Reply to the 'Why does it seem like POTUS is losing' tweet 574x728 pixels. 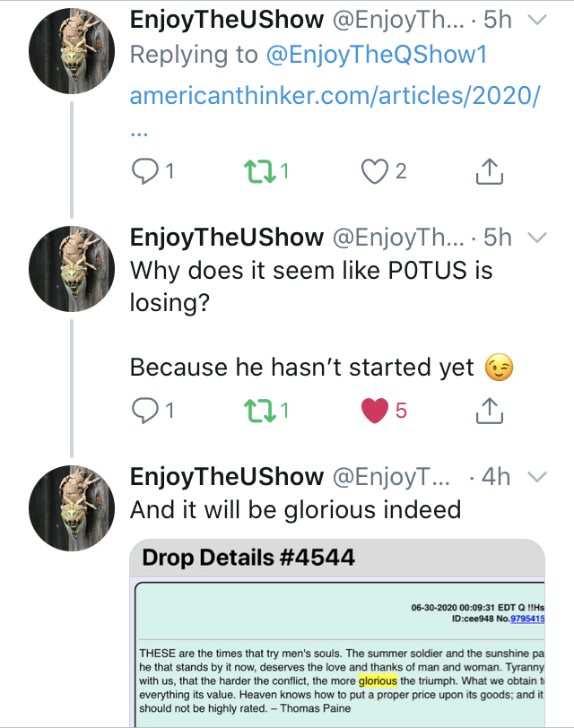click(145, 411)
